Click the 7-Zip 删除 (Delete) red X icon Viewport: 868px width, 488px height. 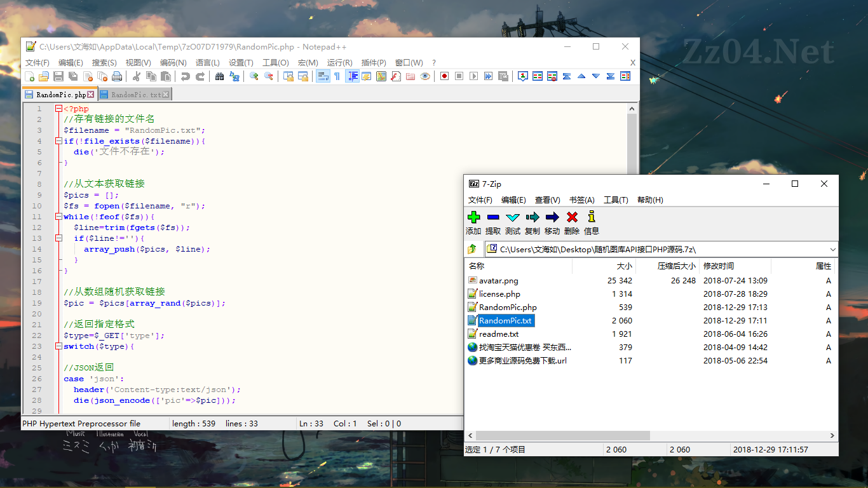(x=572, y=217)
